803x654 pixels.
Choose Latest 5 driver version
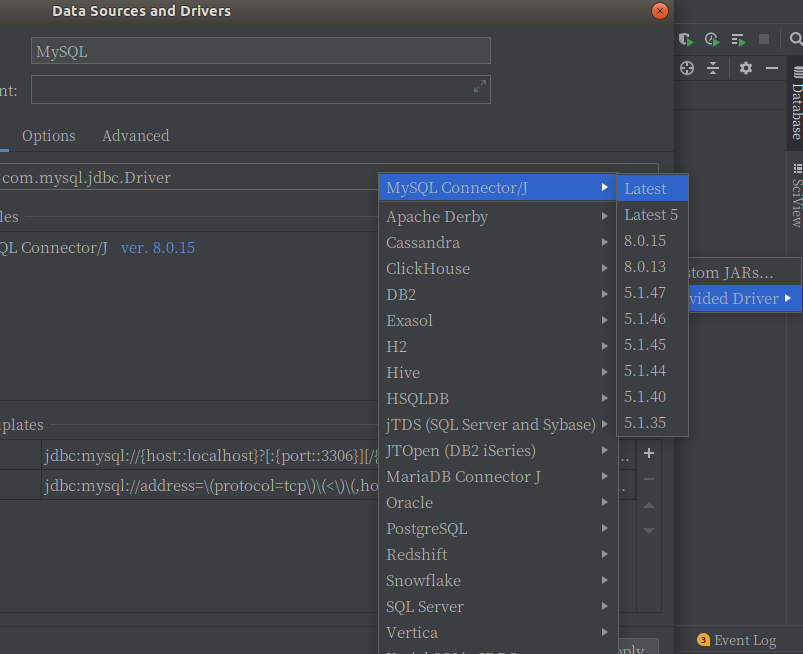point(652,215)
